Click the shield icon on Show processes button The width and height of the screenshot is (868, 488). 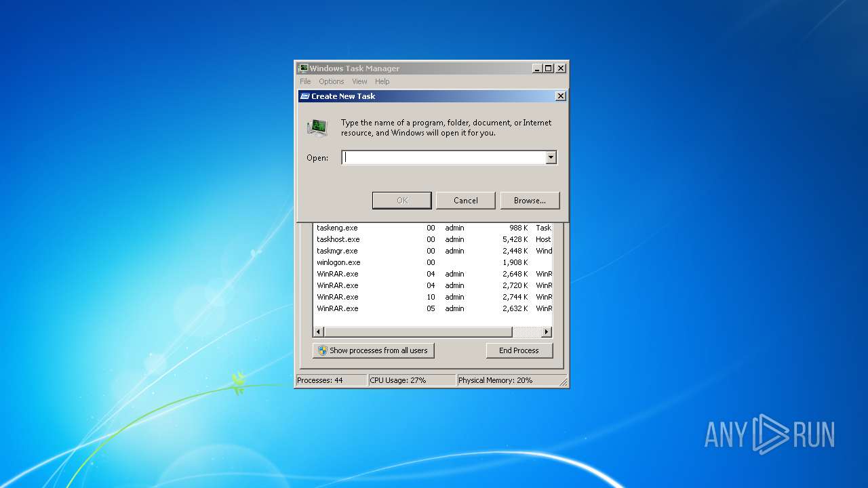click(x=323, y=350)
